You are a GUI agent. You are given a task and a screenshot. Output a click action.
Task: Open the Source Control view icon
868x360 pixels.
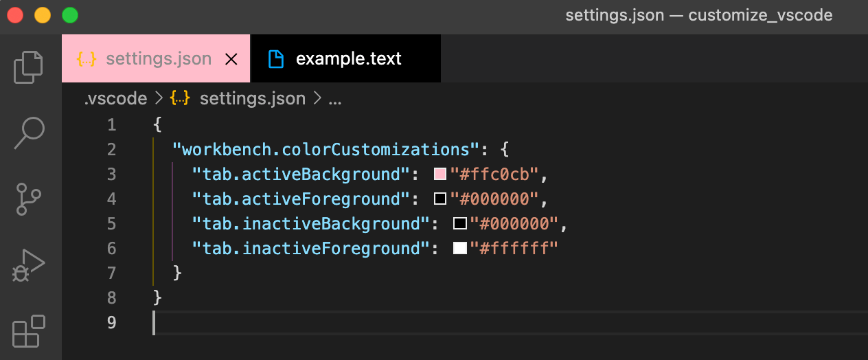click(x=29, y=199)
